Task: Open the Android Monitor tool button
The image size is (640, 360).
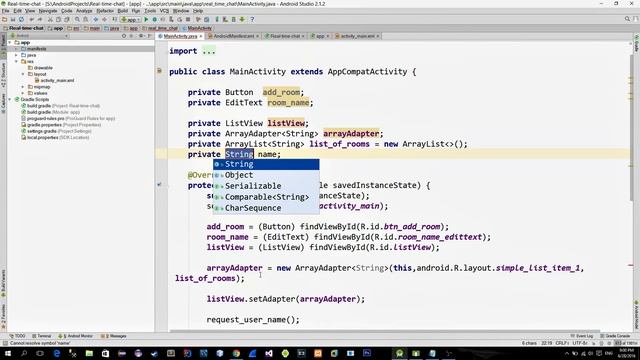Action: (x=76, y=336)
